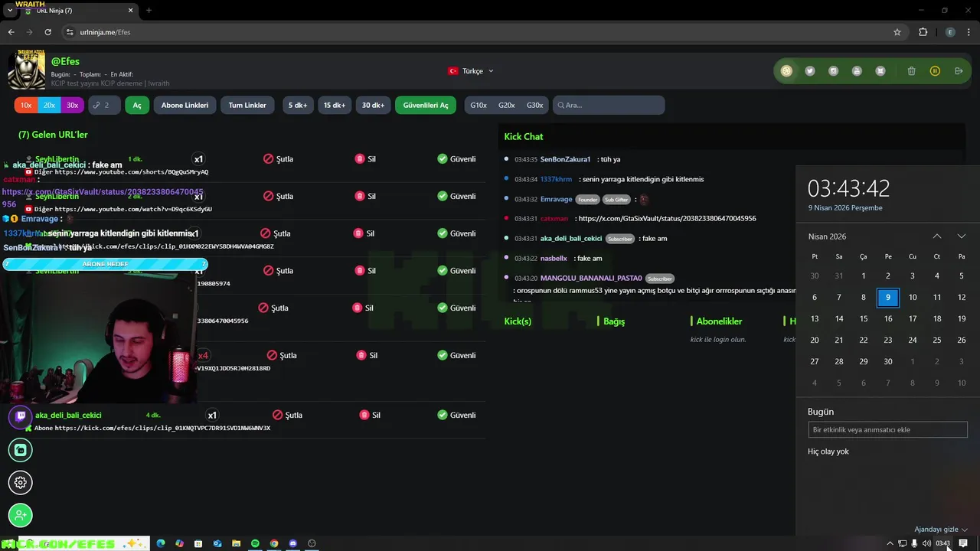The image size is (980, 551).
Task: Click the pause icon in the green toolbar
Action: (935, 71)
